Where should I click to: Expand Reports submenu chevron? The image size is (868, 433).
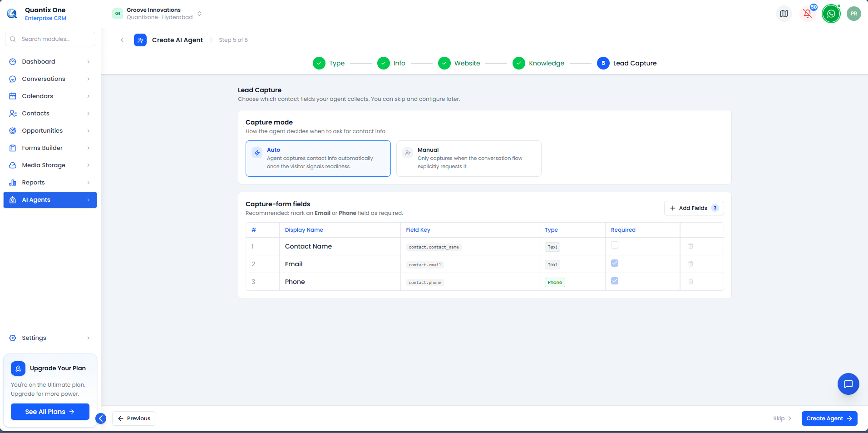(89, 183)
